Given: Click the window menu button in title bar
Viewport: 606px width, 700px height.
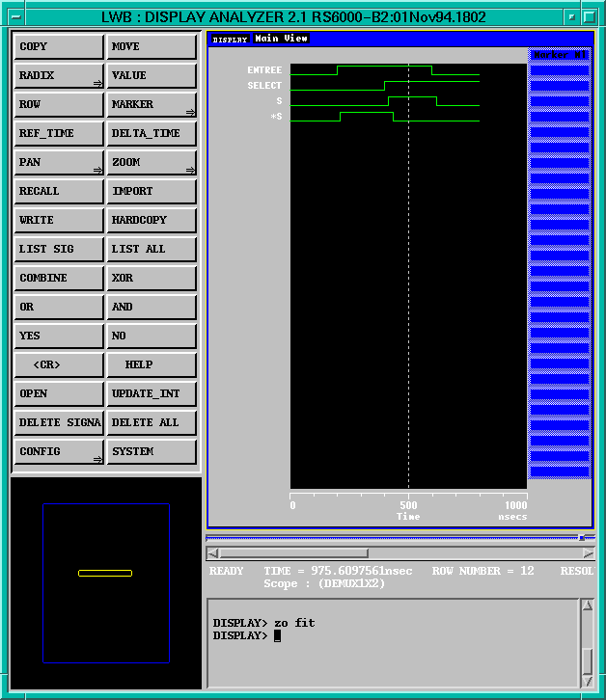Looking at the screenshot, I should pyautogui.click(x=12, y=17).
